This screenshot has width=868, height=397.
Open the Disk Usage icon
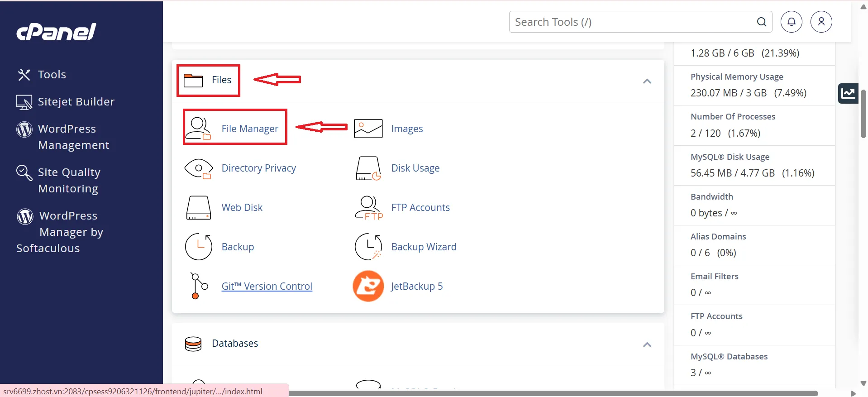[368, 168]
